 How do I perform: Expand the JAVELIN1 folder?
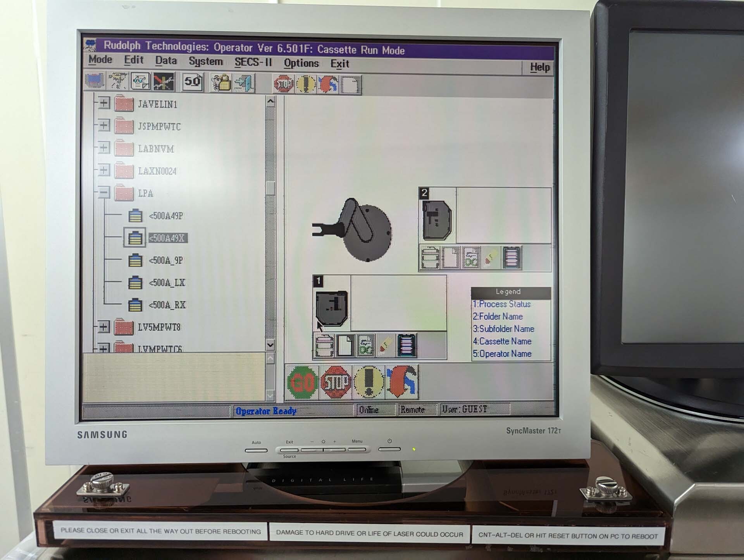coord(104,103)
